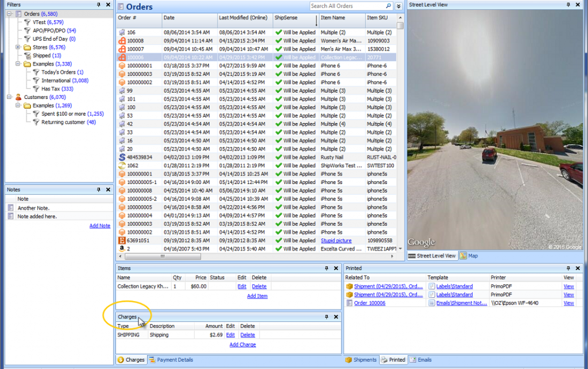Collapse the Examples folder under Orders
The width and height of the screenshot is (588, 369).
pos(18,64)
